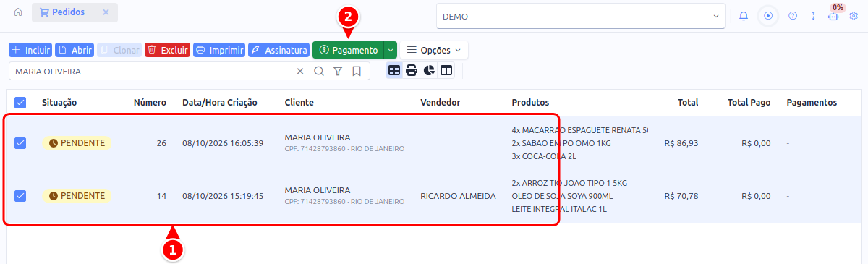
Task: Close the Pedidos tab
Action: coord(106,12)
